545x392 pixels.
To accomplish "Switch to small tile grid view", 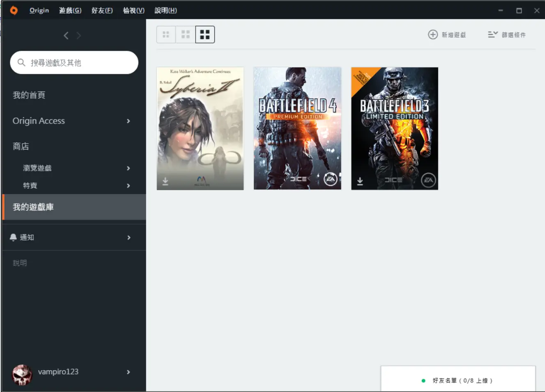I will (166, 34).
